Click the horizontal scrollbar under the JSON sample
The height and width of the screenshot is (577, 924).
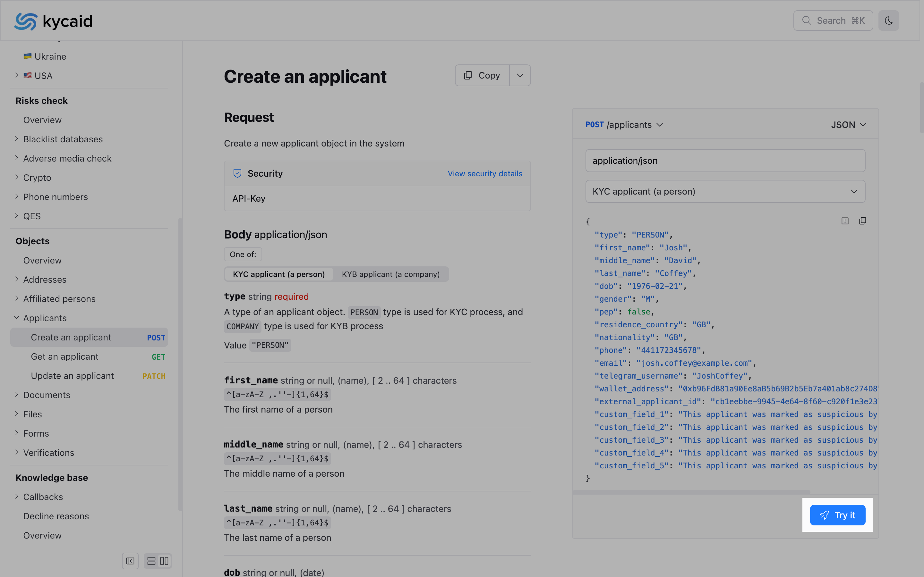691,492
